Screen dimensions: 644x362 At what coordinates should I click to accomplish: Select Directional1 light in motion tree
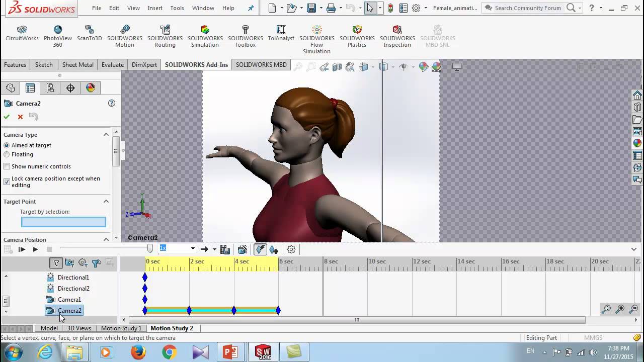pos(68,278)
